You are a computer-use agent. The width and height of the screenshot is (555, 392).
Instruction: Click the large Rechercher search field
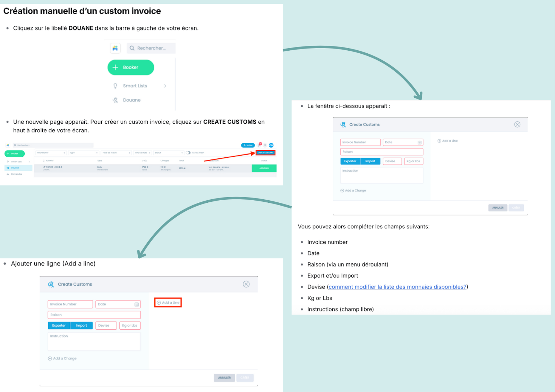[151, 48]
